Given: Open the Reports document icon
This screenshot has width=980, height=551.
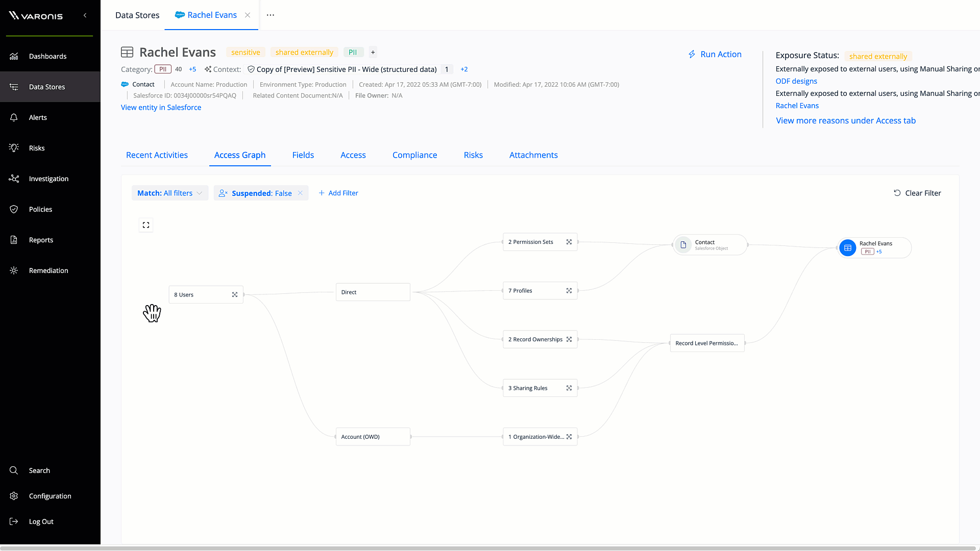Looking at the screenshot, I should coord(14,240).
